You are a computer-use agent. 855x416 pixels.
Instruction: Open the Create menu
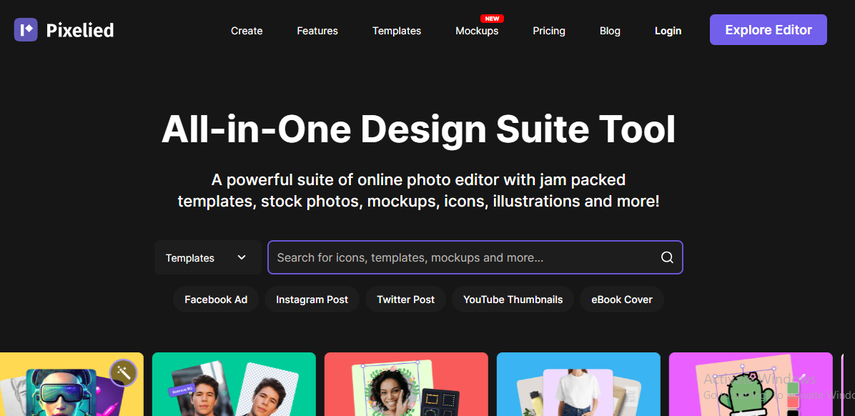246,31
